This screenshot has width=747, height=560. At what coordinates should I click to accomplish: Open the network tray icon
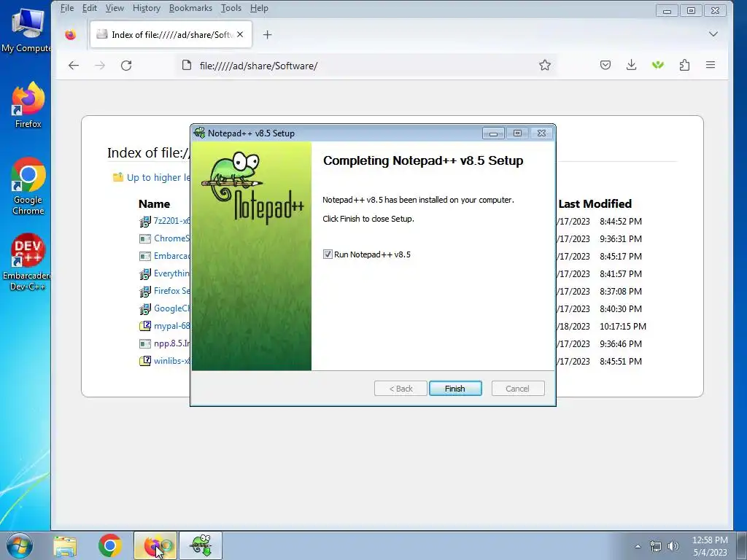click(656, 546)
